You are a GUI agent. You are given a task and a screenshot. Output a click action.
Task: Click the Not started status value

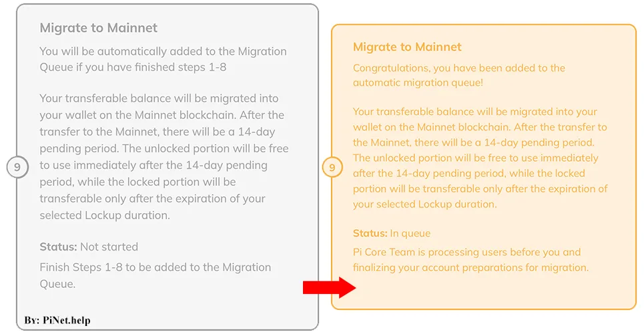tap(109, 246)
